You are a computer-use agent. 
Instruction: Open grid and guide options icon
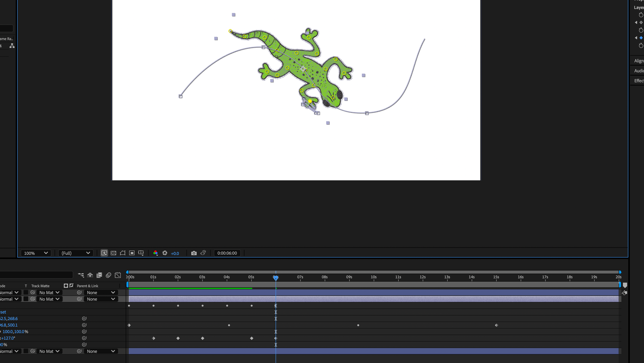(x=141, y=253)
